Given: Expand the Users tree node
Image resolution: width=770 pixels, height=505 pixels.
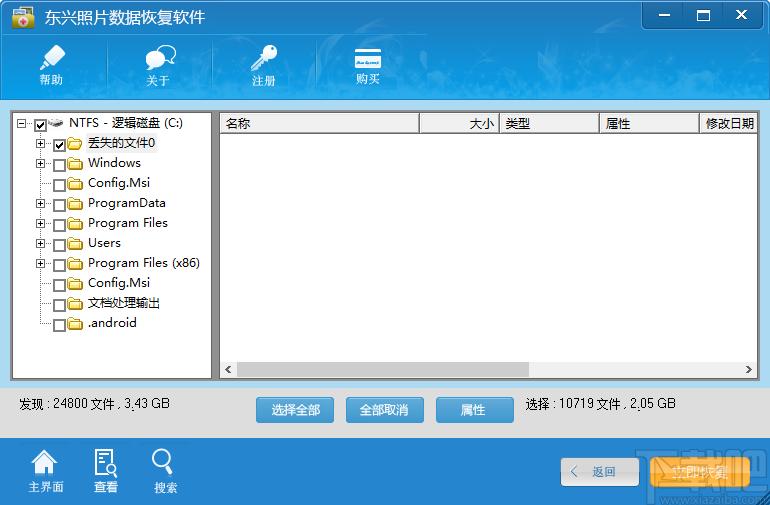Looking at the screenshot, I should coord(40,243).
